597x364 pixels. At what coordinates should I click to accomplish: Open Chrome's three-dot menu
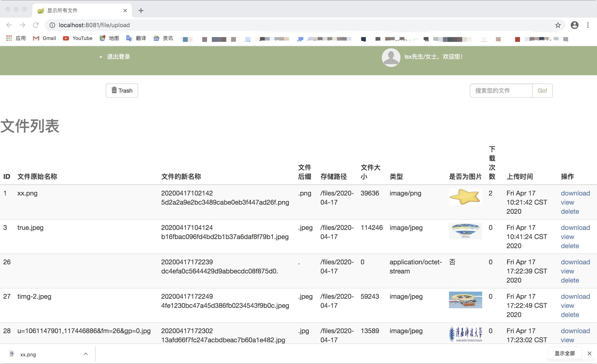tap(588, 25)
